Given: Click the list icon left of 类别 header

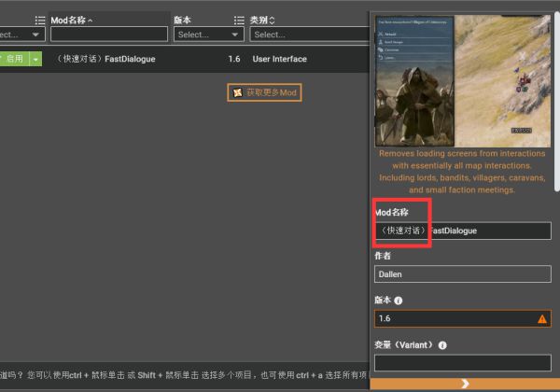Looking at the screenshot, I should [239, 19].
